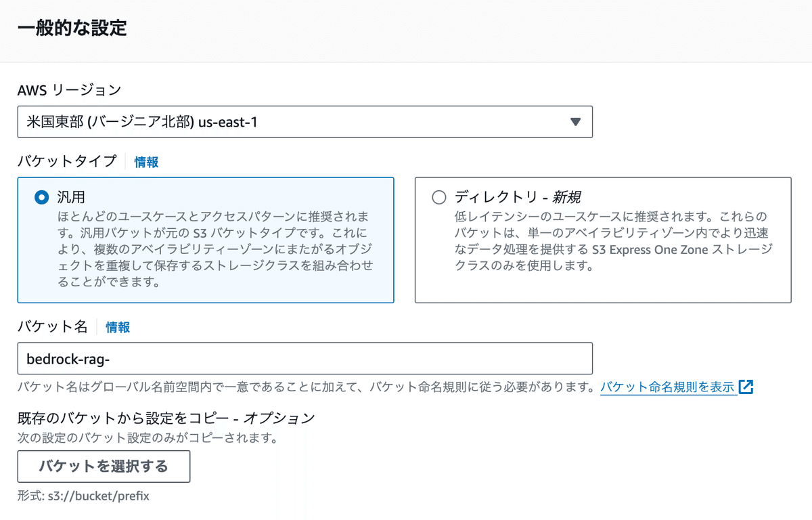Click the 次の設定のバケット設定のみがコピーされます text

pyautogui.click(x=148, y=437)
